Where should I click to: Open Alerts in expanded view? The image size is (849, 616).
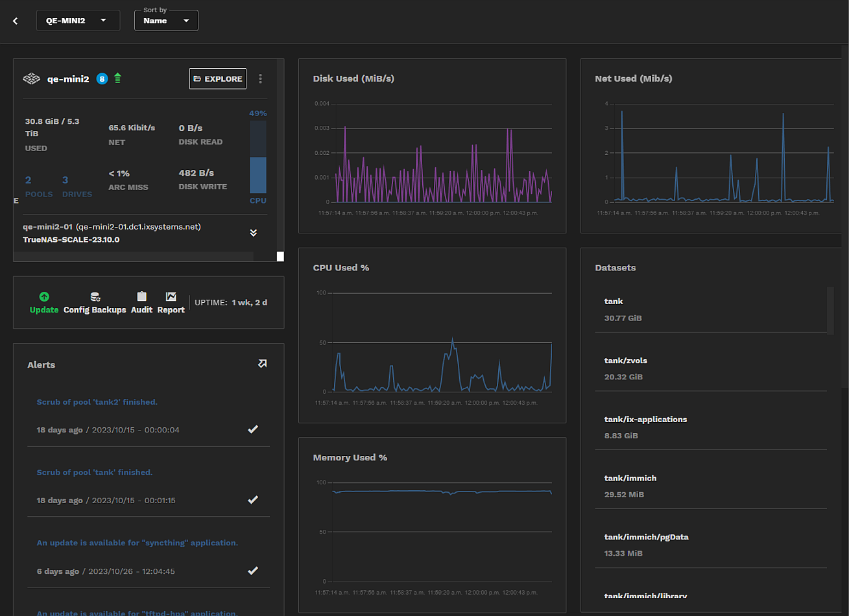pyautogui.click(x=262, y=364)
